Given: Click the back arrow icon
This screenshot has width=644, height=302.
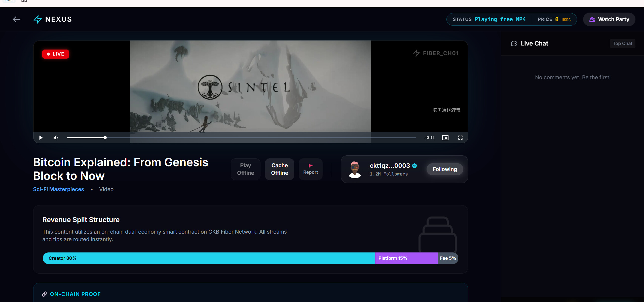Looking at the screenshot, I should click(x=17, y=19).
